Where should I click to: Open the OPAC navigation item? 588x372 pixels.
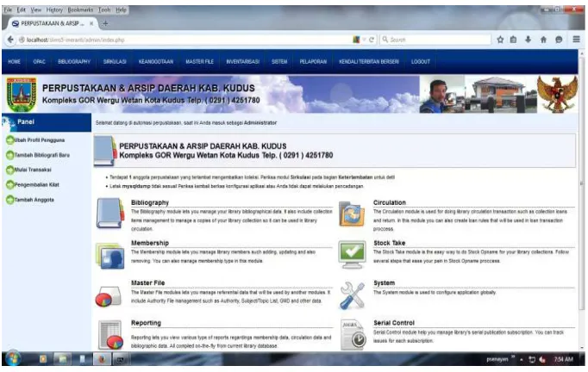pyautogui.click(x=39, y=61)
